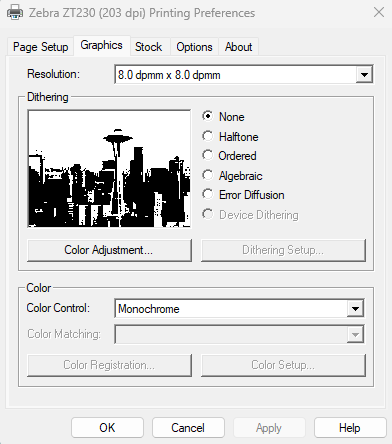This screenshot has height=444, width=392.
Task: Click the Dithering Setup button
Action: tap(283, 250)
